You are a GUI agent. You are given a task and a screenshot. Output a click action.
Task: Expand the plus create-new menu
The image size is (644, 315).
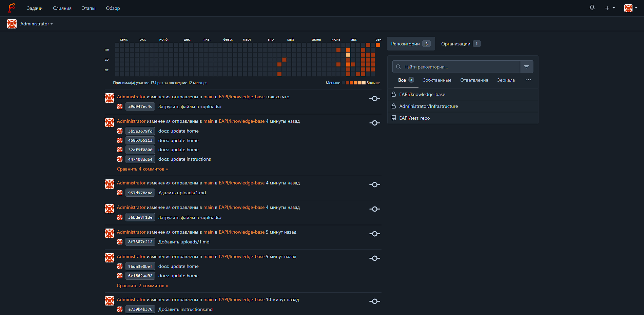(610, 8)
